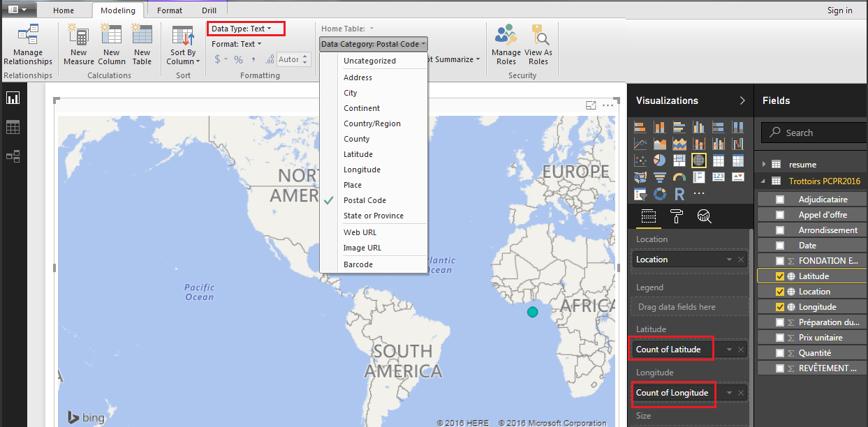Select the clustered column chart visualization
This screenshot has width=868, height=427.
coord(698,127)
